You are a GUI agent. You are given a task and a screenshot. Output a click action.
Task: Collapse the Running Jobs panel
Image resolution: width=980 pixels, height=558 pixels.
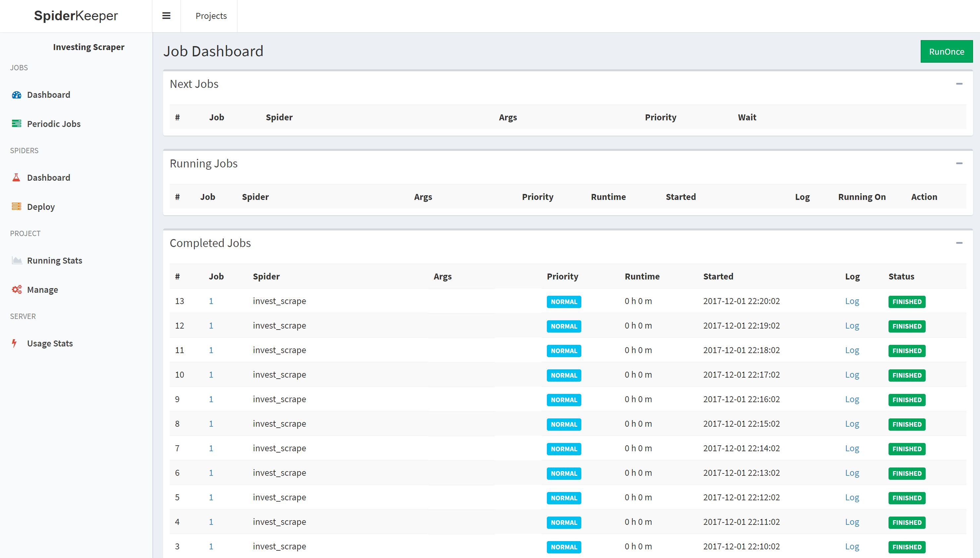[959, 163]
